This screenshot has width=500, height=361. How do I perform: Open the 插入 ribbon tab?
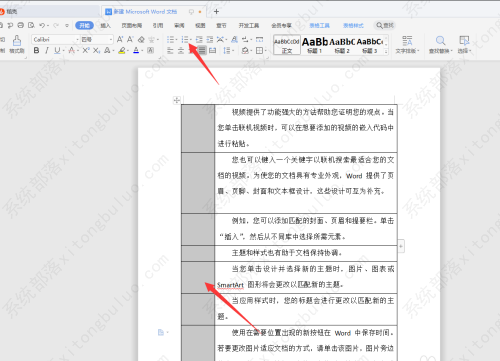coord(105,25)
